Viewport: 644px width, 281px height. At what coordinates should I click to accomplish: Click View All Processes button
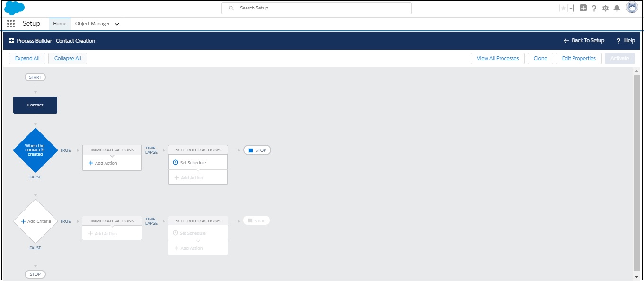tap(498, 59)
